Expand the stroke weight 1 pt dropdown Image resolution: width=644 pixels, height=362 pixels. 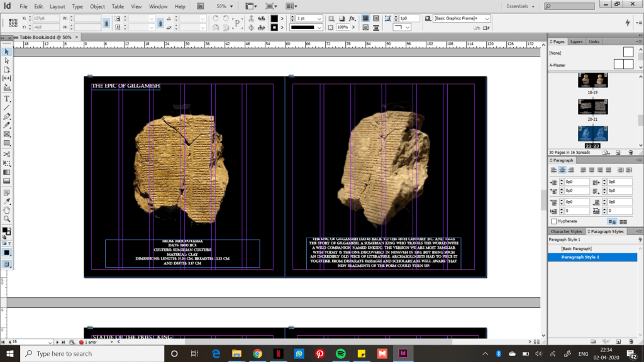point(319,19)
